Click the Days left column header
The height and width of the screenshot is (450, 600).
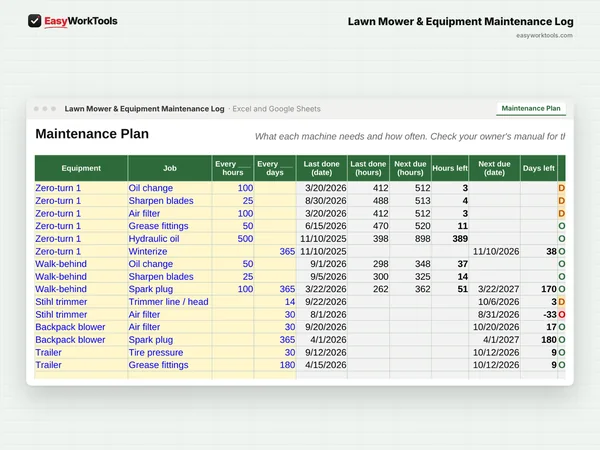tap(539, 168)
